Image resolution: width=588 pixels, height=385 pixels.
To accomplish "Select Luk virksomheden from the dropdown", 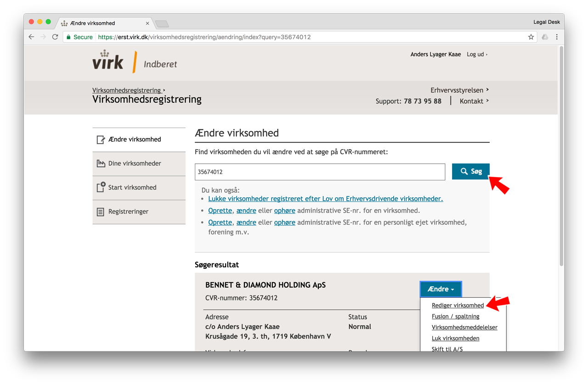I will (x=455, y=338).
